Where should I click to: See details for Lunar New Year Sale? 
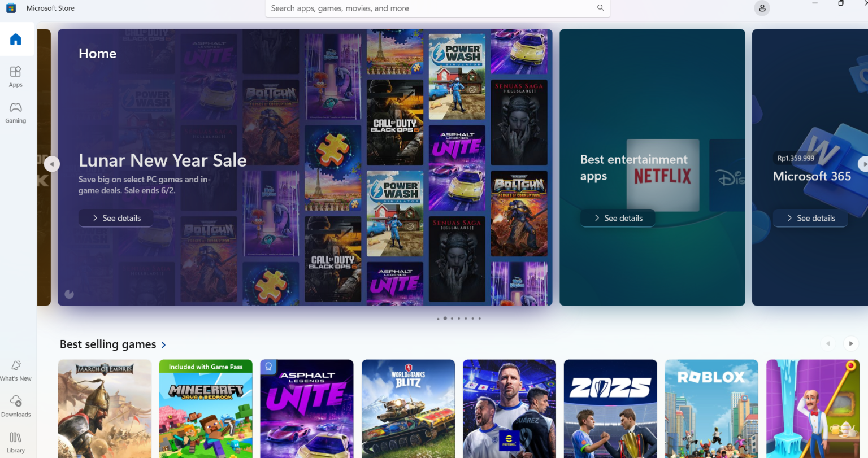[116, 218]
